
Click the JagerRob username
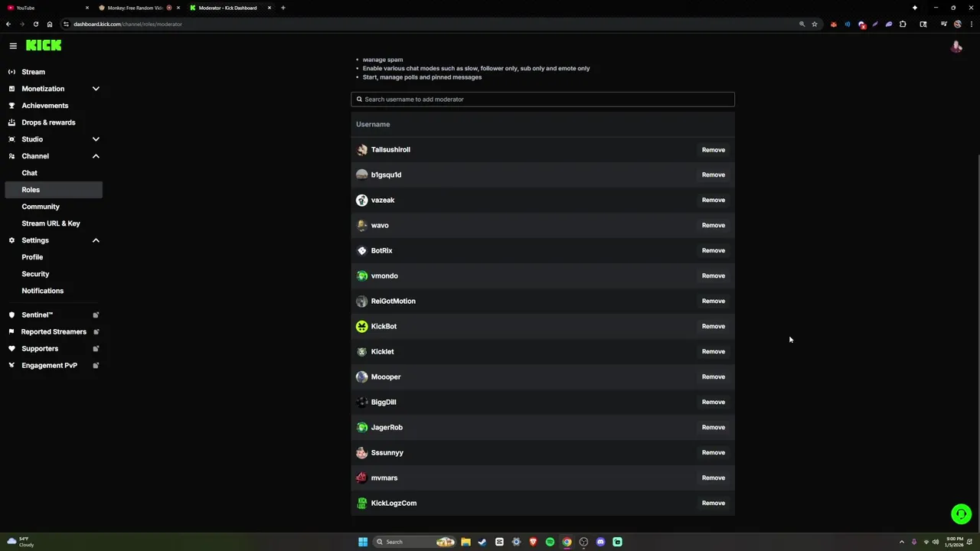387,428
